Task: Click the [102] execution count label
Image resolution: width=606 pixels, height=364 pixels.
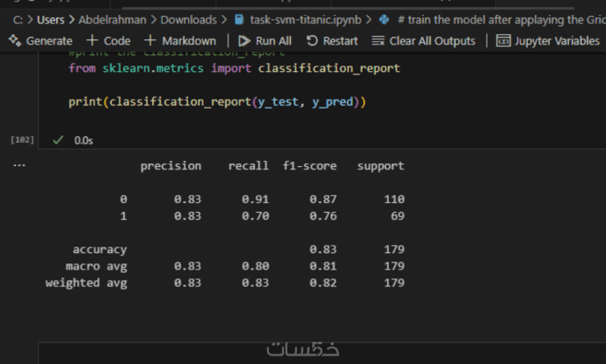Action: tap(23, 140)
